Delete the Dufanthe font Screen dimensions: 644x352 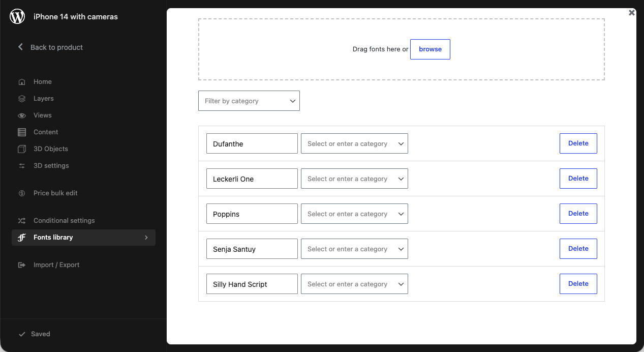coord(578,143)
